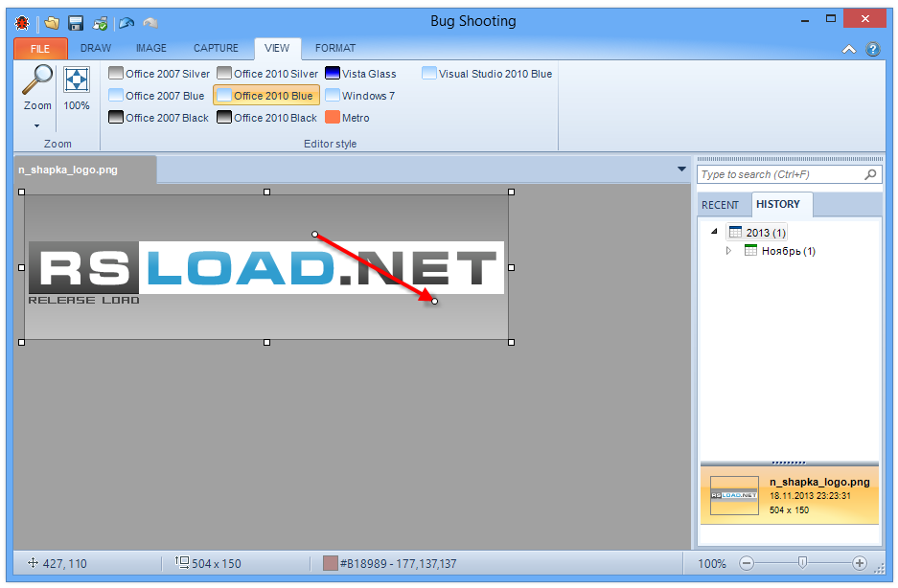Select the n_shapka_logo.png document tab
Viewport: 898px width, 588px height.
tap(84, 170)
